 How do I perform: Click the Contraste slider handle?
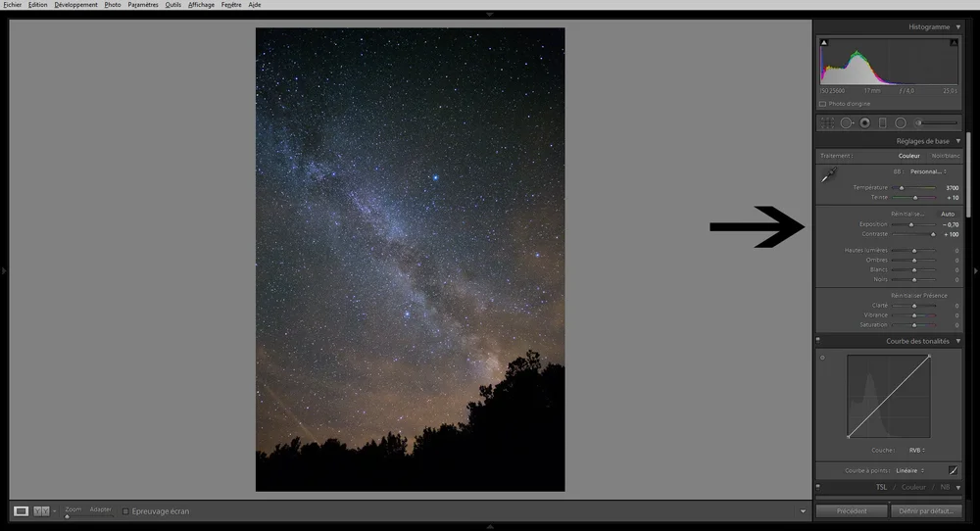pyautogui.click(x=933, y=235)
